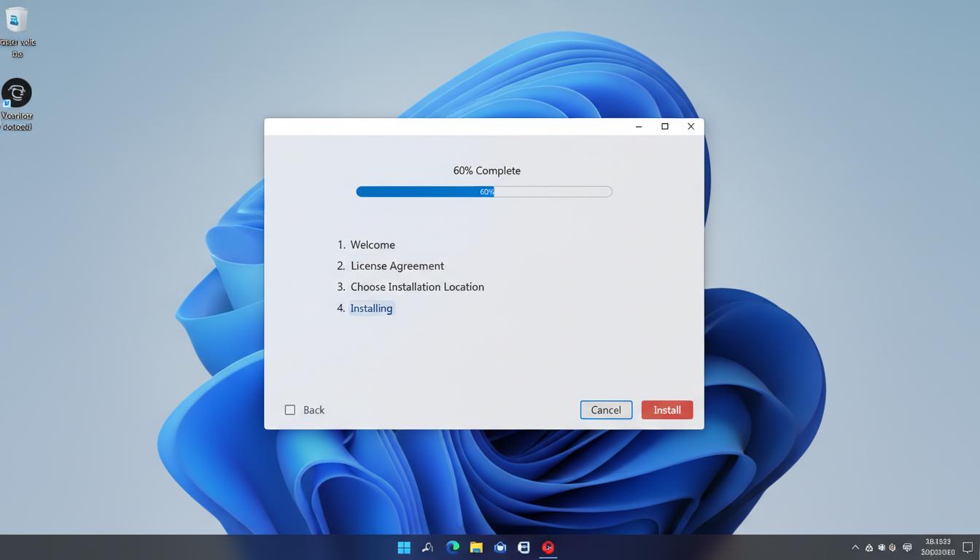Open File Explorer from the taskbar
Image resolution: width=980 pixels, height=560 pixels.
476,548
